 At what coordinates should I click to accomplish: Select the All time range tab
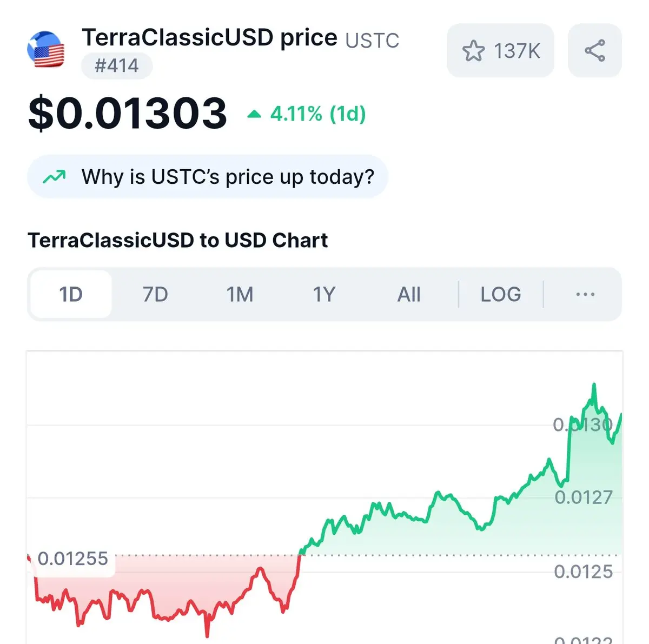(409, 295)
